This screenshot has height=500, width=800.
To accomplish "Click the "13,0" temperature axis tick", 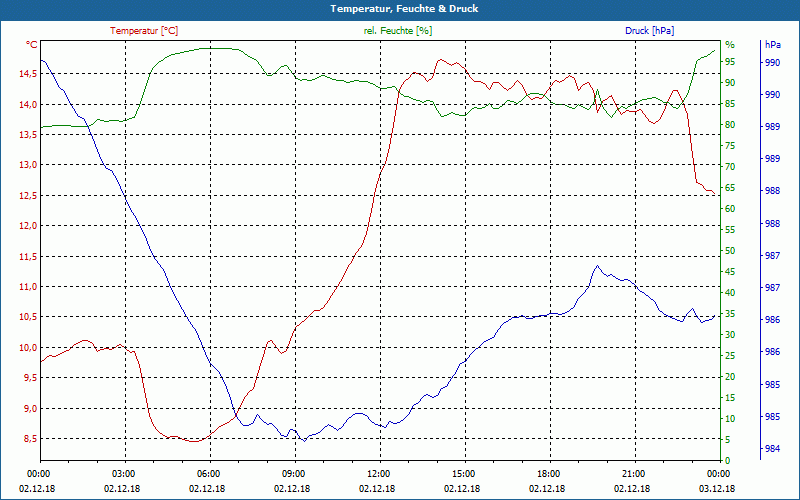I will tap(28, 165).
